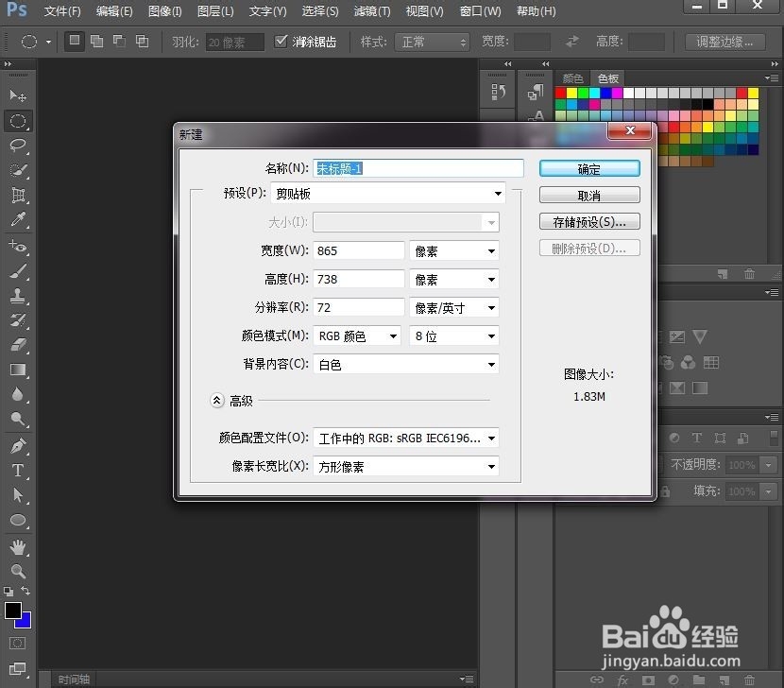Select the Zoom tool
This screenshot has height=688, width=784.
[17, 572]
